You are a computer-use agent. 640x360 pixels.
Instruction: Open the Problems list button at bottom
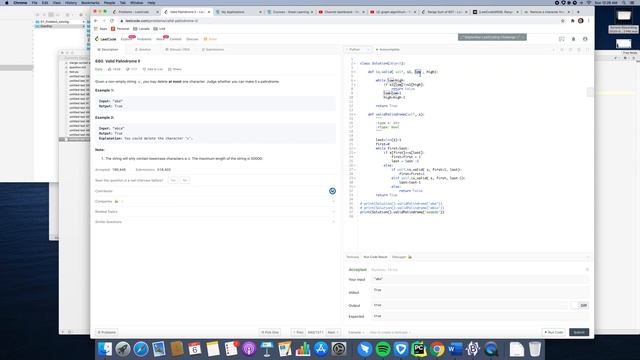(x=107, y=332)
